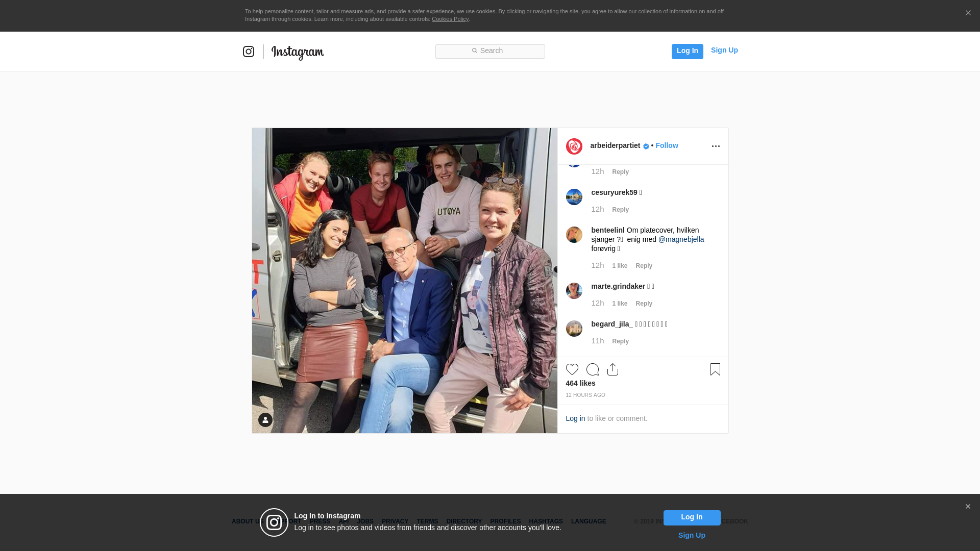Click the comment speech bubble icon
Viewport: 980px width, 551px height.
point(592,369)
